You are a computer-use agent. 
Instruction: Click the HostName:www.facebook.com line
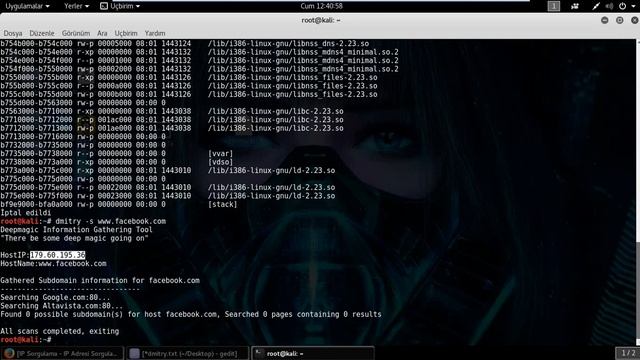[x=53, y=264]
